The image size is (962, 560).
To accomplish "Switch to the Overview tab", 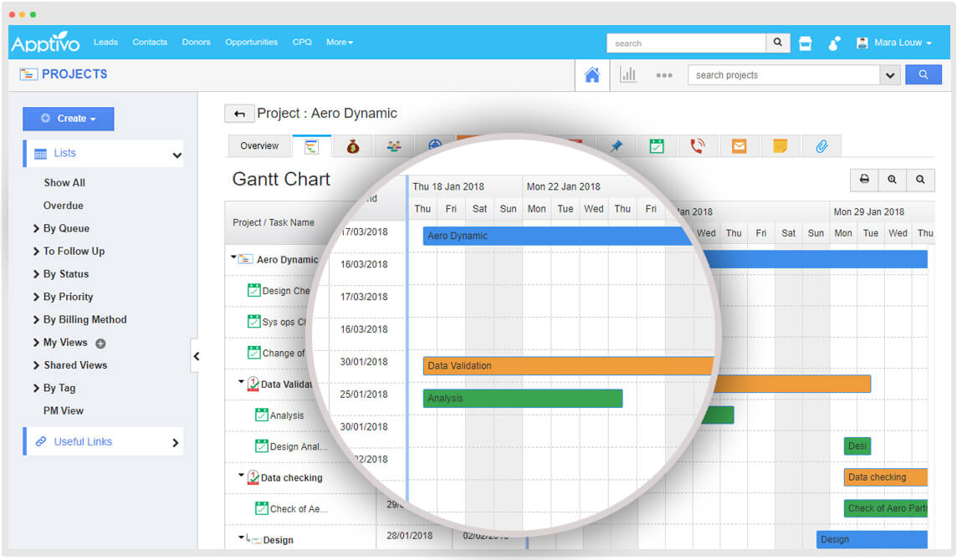I will pos(259,146).
